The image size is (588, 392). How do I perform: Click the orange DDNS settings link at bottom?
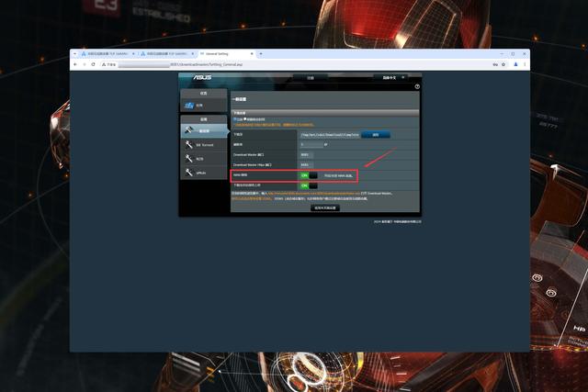tap(252, 198)
